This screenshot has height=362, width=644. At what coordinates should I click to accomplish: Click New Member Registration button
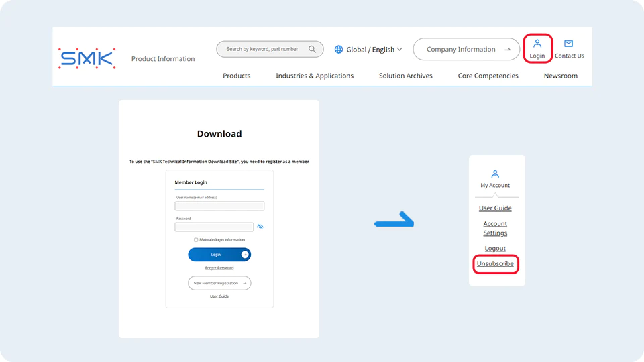click(x=219, y=283)
